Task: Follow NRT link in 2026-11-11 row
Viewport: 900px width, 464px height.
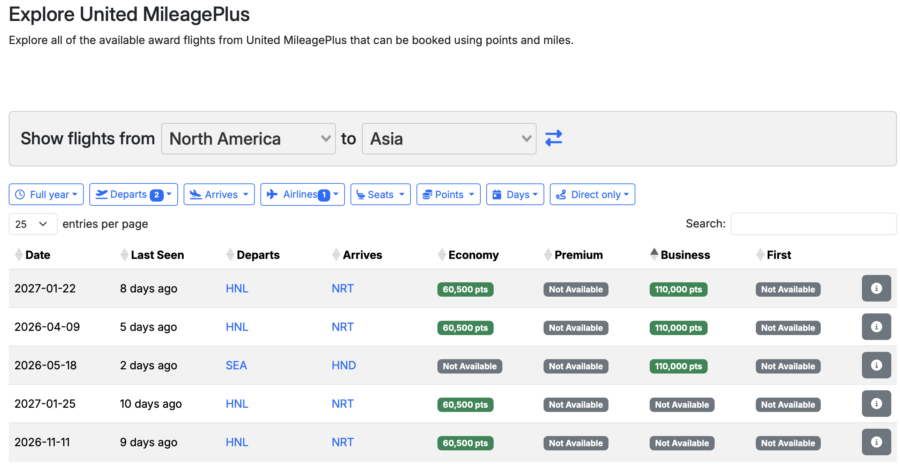Action: click(x=343, y=442)
